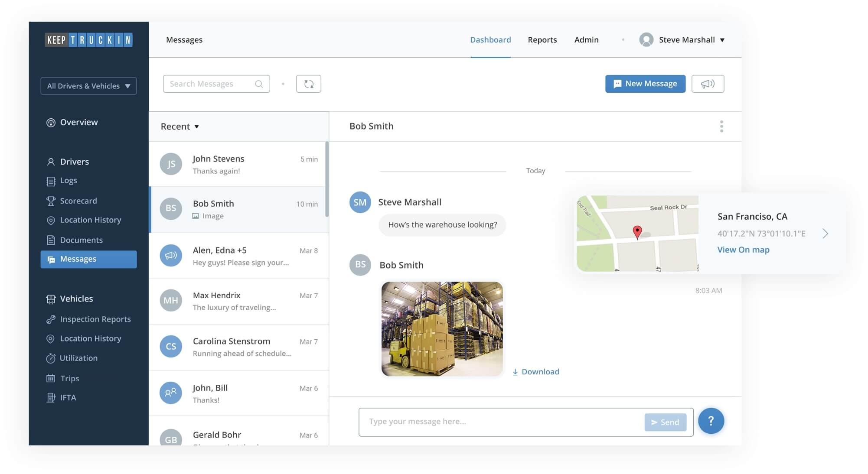This screenshot has width=868, height=474.
Task: Open the three-dot conversation options menu
Action: click(721, 126)
